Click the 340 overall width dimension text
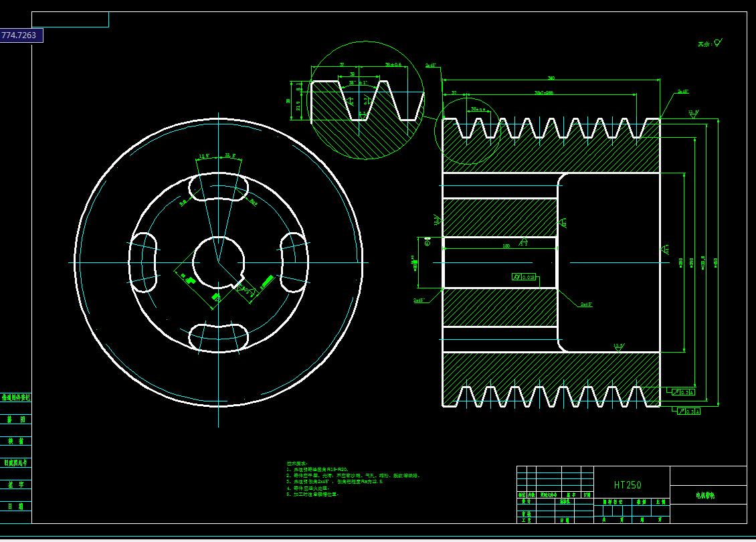This screenshot has height=542, width=756. tap(551, 78)
